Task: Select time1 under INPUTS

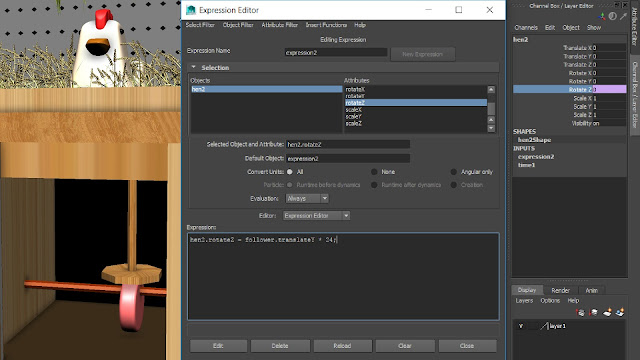Action: pos(526,165)
